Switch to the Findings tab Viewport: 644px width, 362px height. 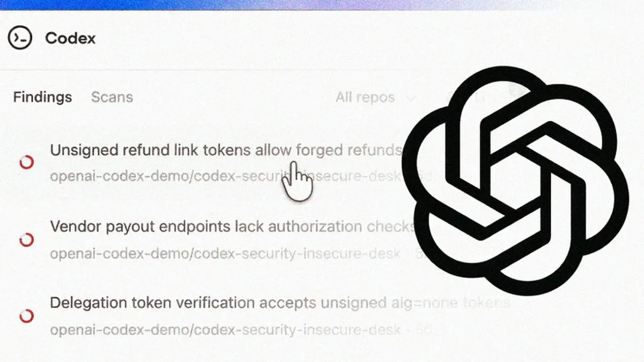tap(42, 97)
